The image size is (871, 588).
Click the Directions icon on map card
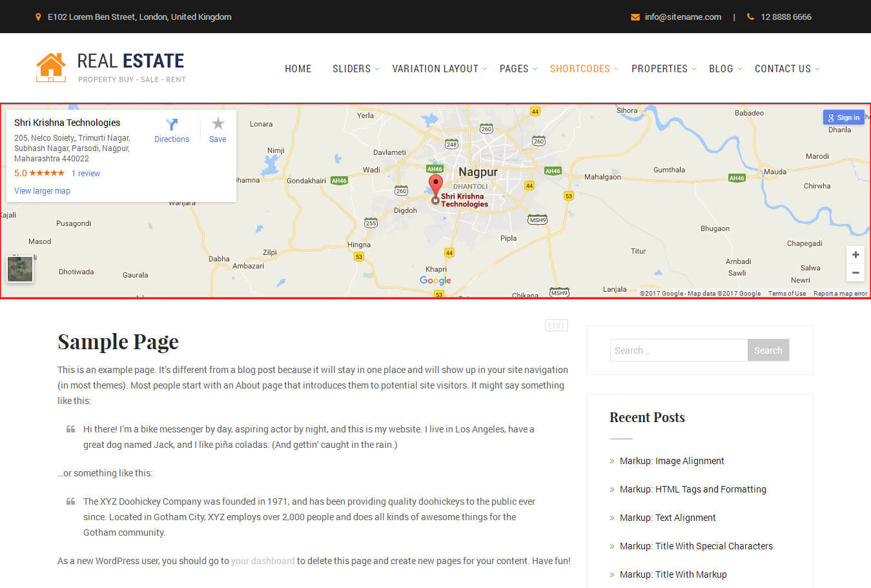[x=172, y=124]
